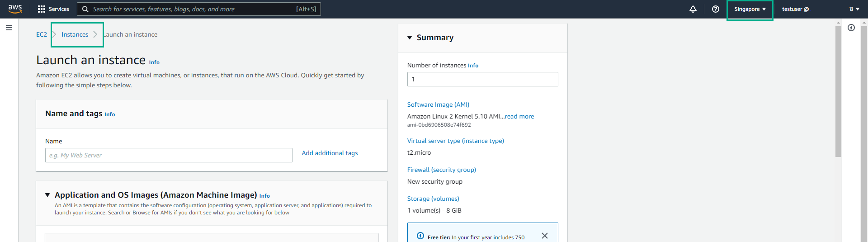Click read more for the AMI description
Screen dimensions: 868x242
tap(519, 116)
